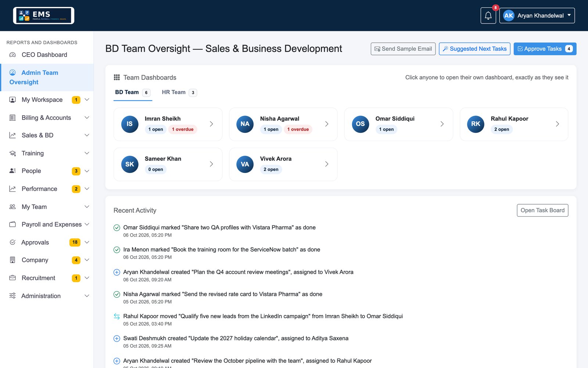Click the Administration sliders icon
This screenshot has width=588, height=368.
coord(12,296)
